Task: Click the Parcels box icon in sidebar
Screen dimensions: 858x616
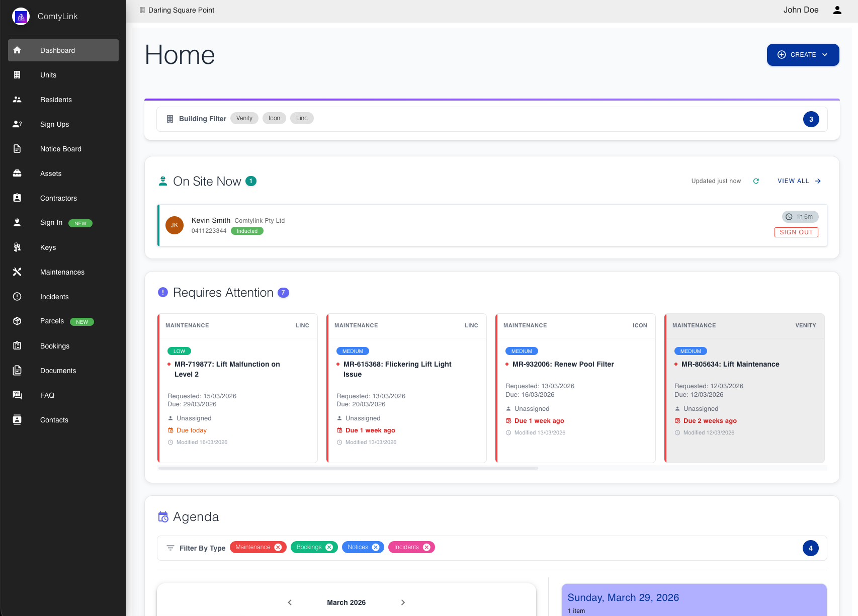Action: pos(17,321)
